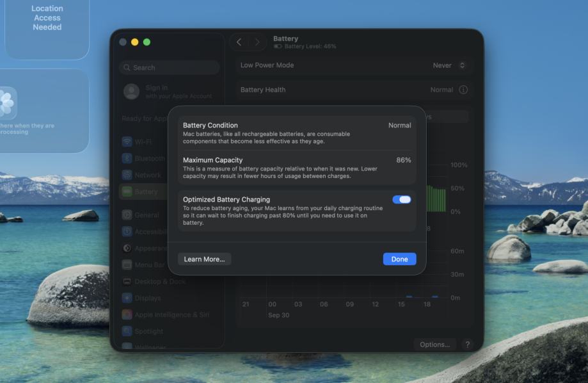Open the Network settings label
The width and height of the screenshot is (588, 383).
click(148, 175)
